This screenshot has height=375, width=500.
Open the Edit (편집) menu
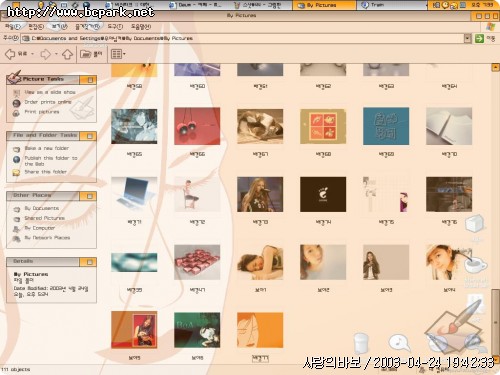[x=36, y=26]
